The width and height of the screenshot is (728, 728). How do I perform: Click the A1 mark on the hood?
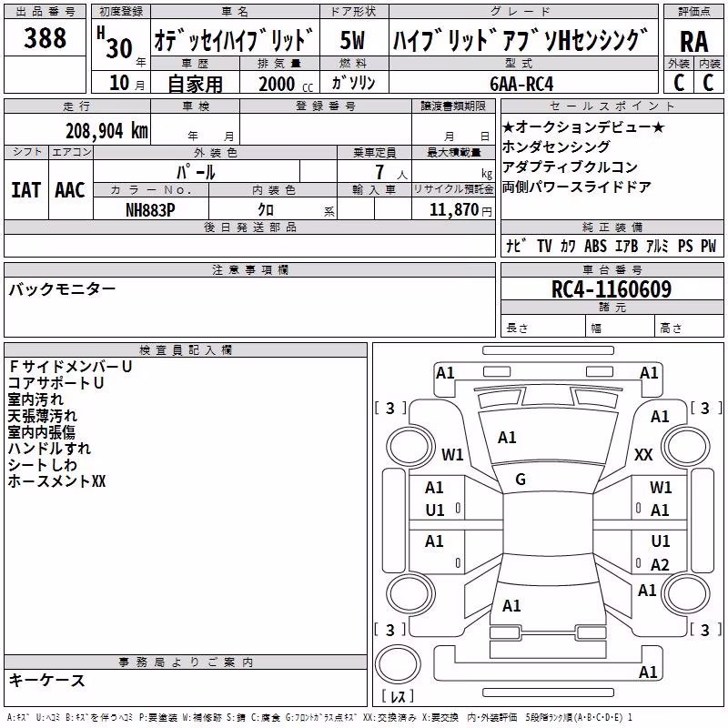pos(507,438)
